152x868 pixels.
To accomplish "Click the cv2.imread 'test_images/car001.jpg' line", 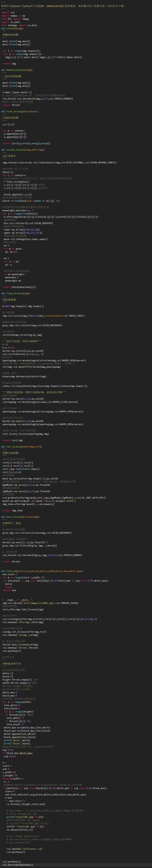I will pyautogui.click(x=40, y=603).
